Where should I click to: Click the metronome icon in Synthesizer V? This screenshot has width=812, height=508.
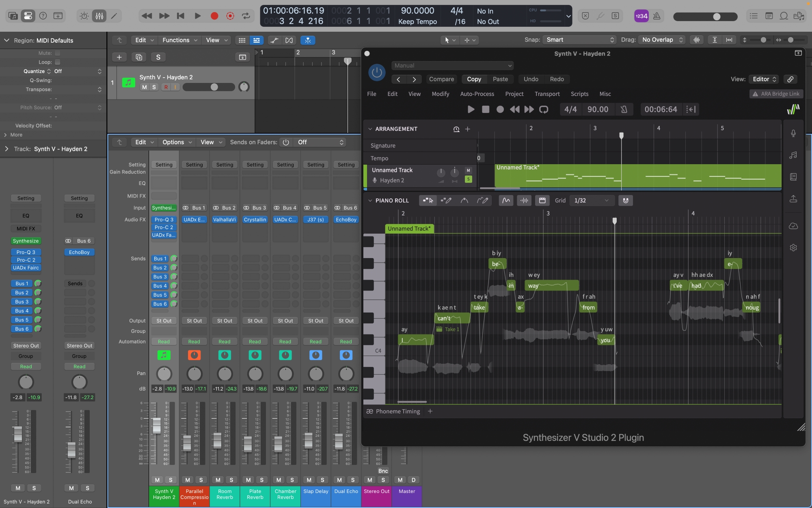(624, 109)
